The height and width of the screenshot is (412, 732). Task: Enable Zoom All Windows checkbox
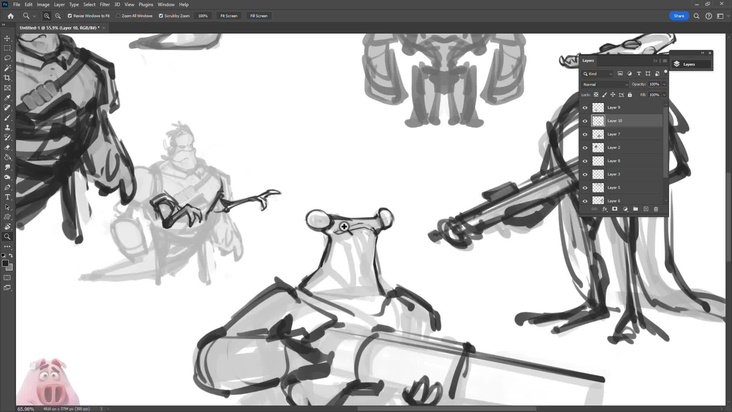(x=118, y=16)
